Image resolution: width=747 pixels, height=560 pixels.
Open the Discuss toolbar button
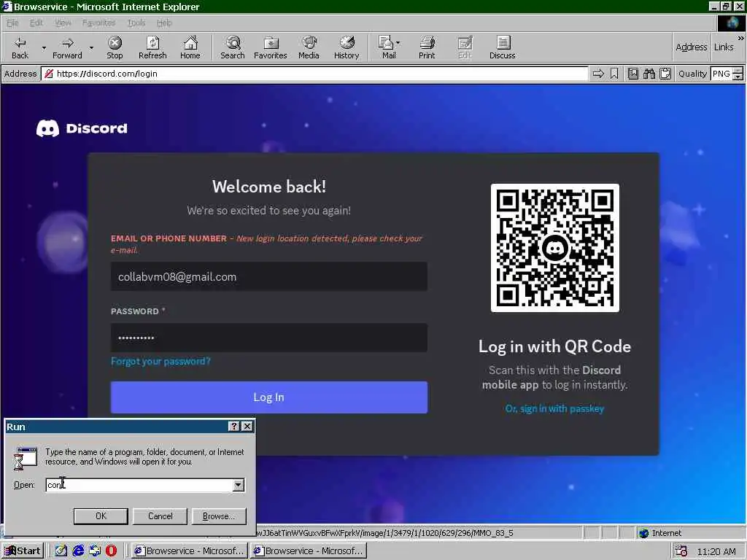[502, 47]
